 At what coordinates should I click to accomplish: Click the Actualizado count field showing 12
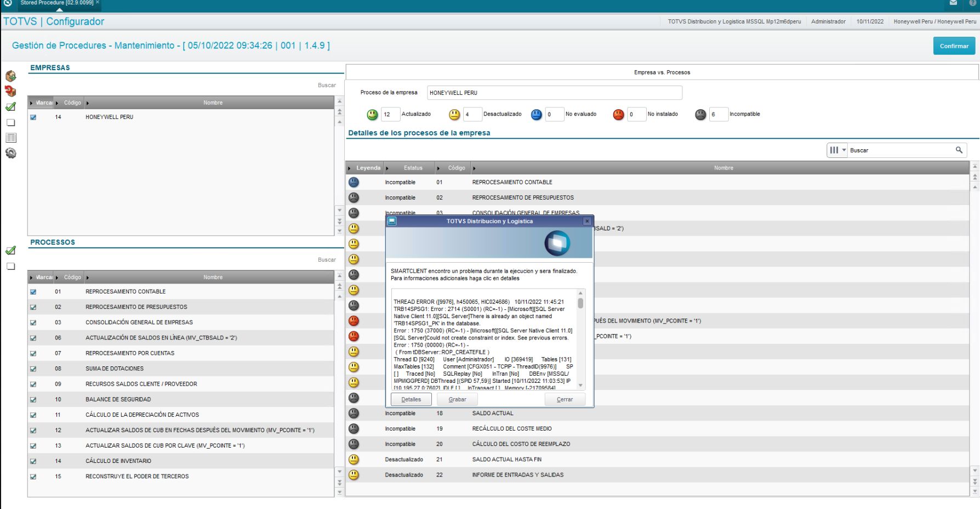tap(390, 114)
